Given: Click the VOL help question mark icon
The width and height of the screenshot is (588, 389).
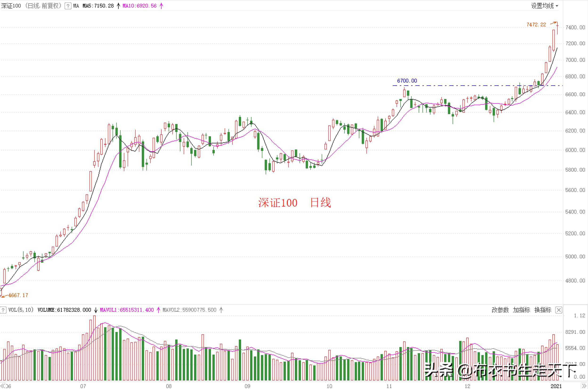Looking at the screenshot, I should pos(3,310).
